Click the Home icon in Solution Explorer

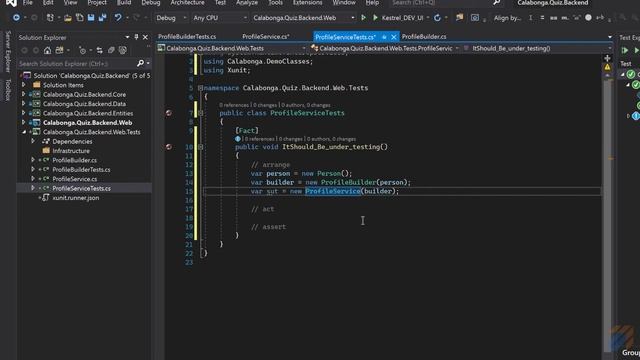(x=47, y=50)
